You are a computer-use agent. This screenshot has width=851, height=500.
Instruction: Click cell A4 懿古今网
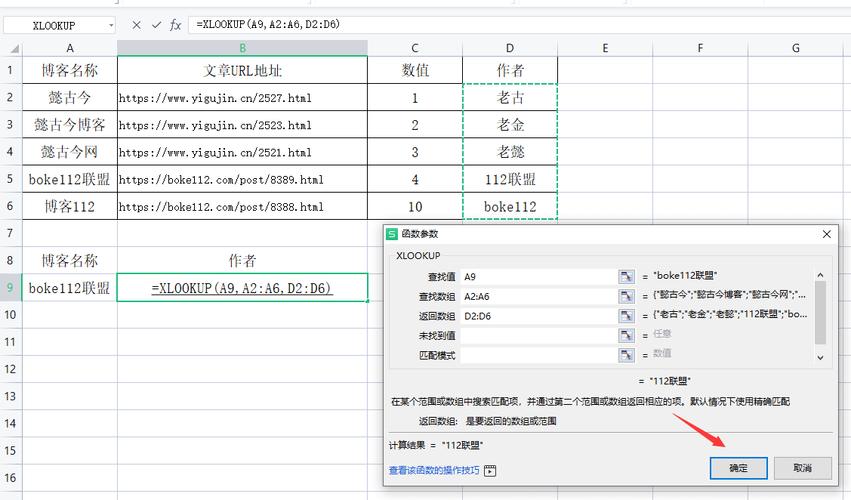click(x=70, y=151)
